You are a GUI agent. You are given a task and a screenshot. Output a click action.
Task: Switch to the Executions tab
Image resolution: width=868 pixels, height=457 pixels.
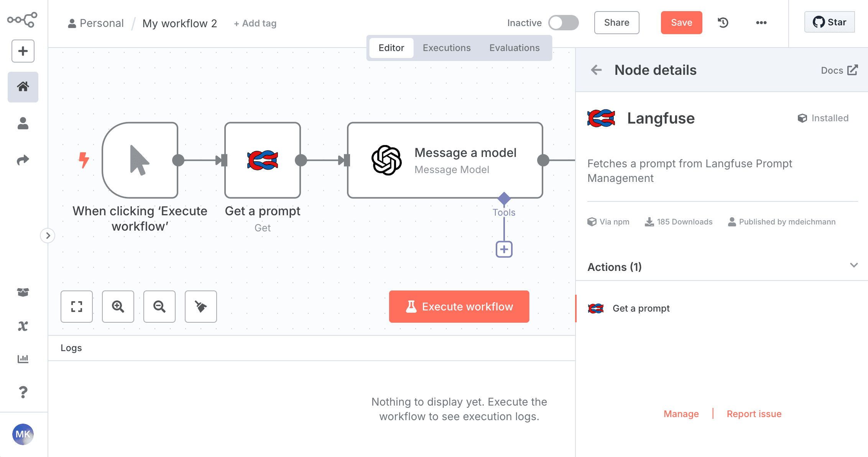(x=447, y=48)
